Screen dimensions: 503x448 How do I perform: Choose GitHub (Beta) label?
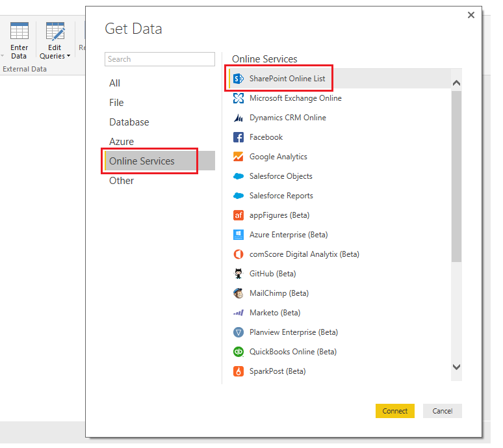(273, 274)
